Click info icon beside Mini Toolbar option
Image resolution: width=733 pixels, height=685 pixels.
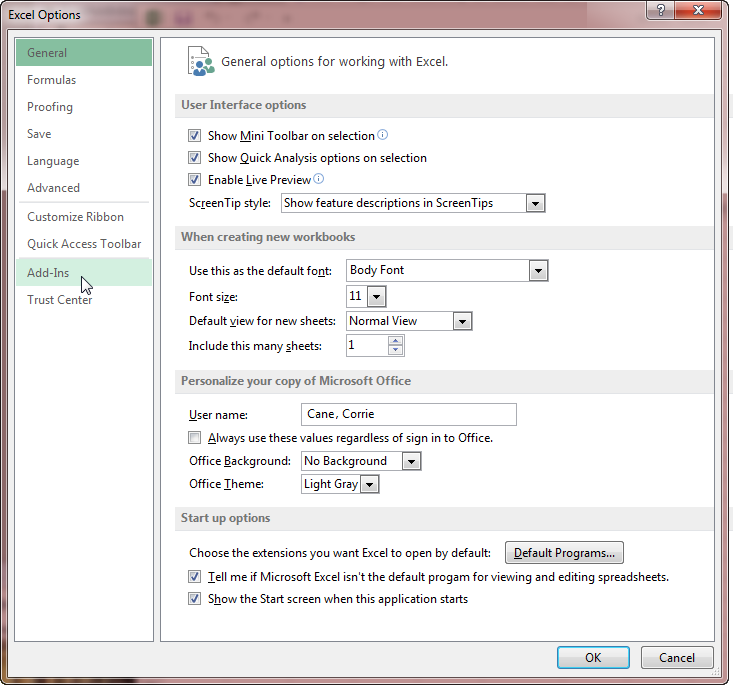pos(382,135)
